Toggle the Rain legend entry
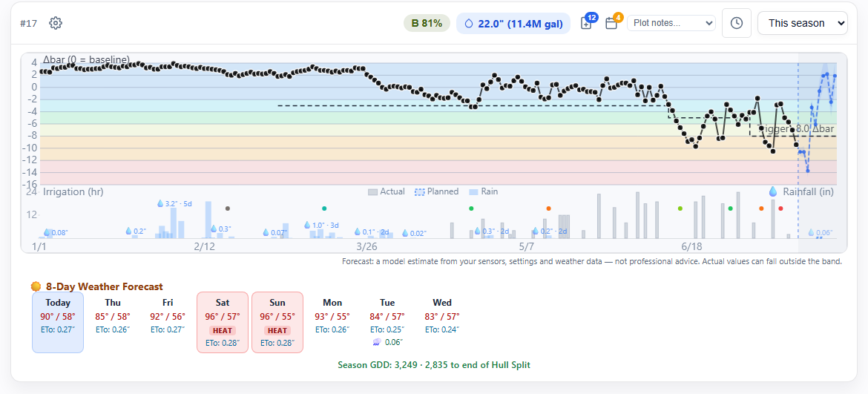The image size is (868, 394). (x=482, y=191)
